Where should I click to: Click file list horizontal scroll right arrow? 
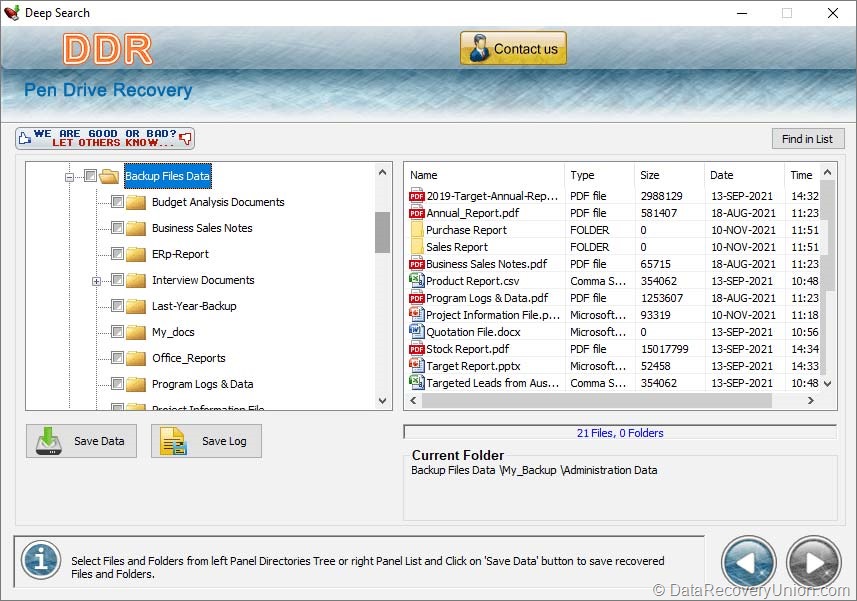[x=811, y=400]
